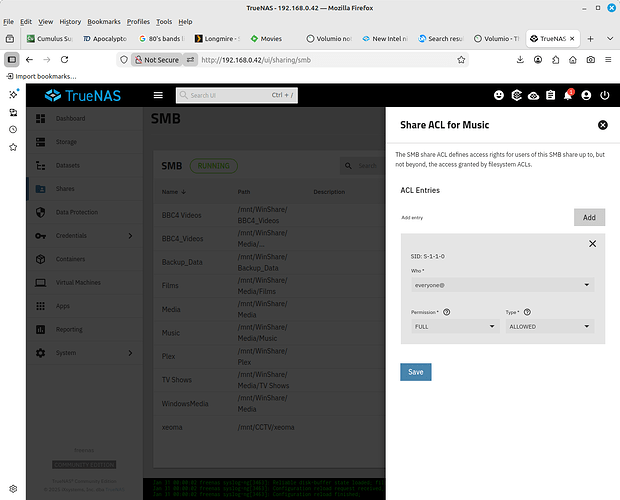Screen dimensions: 620x500
Task: Open the power menu icon in TrueNAS
Action: [603, 96]
